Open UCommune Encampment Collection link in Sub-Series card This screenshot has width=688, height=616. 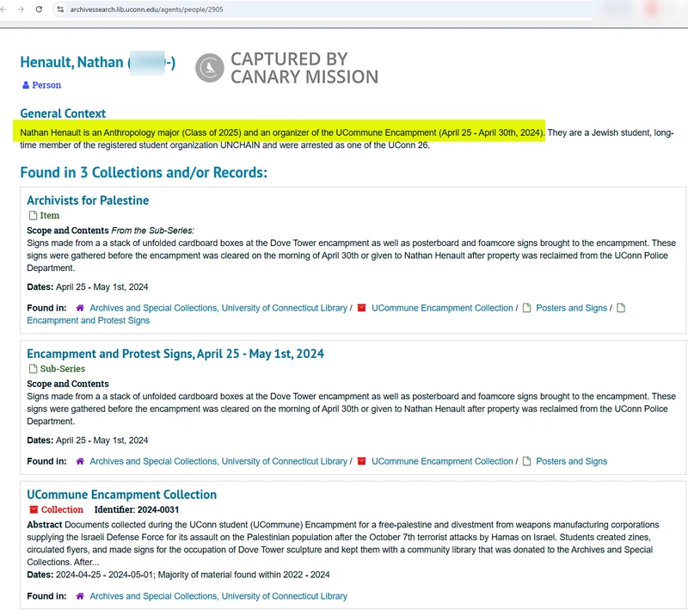(x=442, y=461)
